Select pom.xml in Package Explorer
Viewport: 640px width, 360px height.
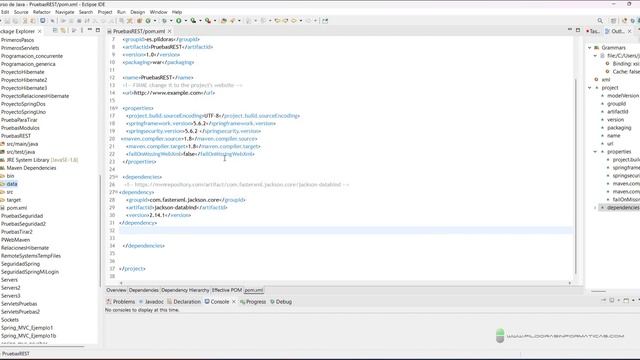16,208
